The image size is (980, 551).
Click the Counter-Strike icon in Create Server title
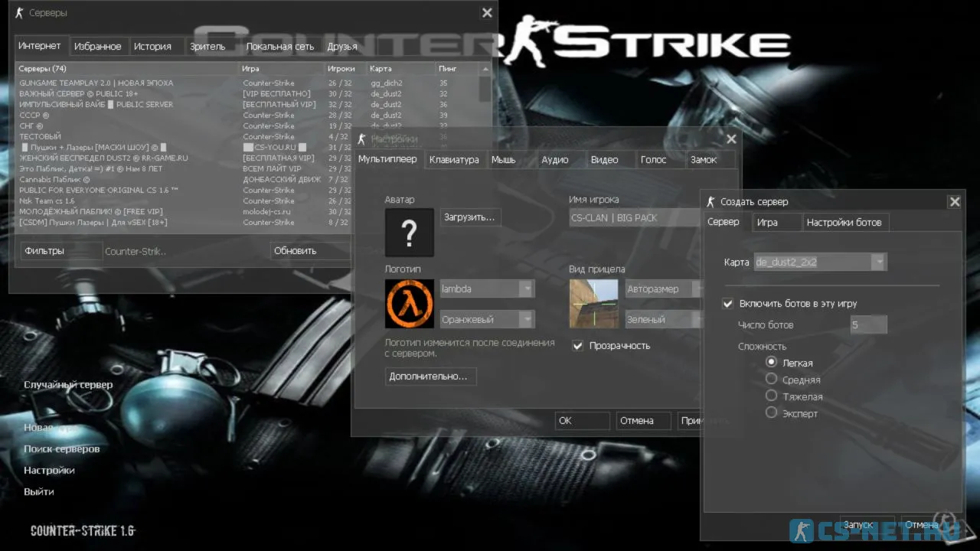[x=710, y=202]
